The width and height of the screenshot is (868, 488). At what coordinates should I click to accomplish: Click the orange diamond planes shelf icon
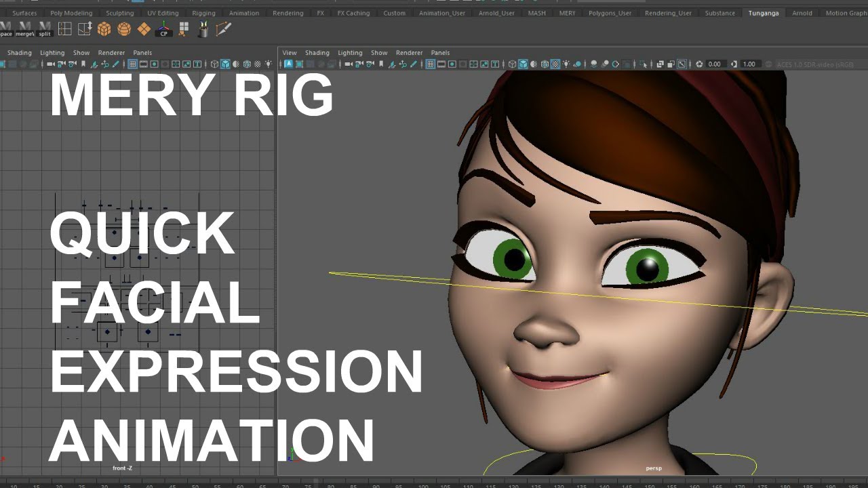pyautogui.click(x=144, y=28)
